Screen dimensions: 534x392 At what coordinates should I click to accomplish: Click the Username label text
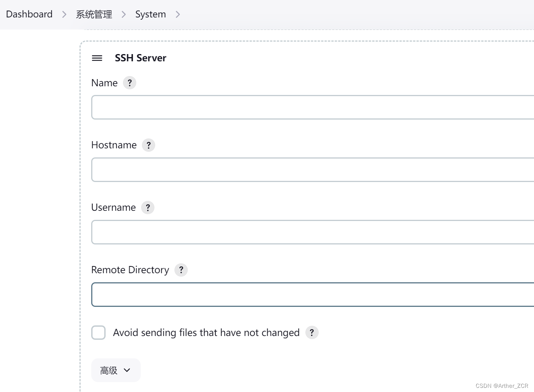[x=114, y=207]
